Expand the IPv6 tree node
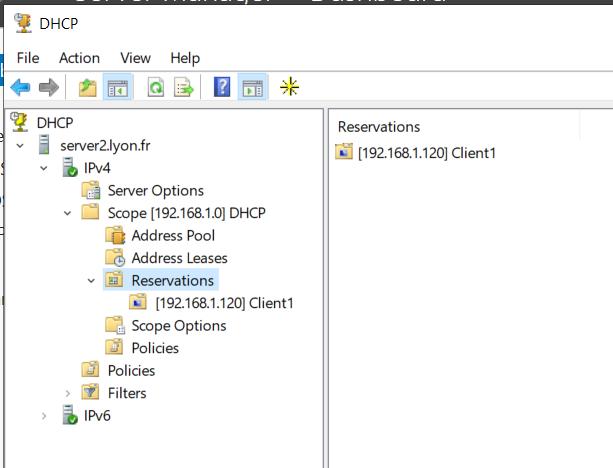 pos(44,416)
